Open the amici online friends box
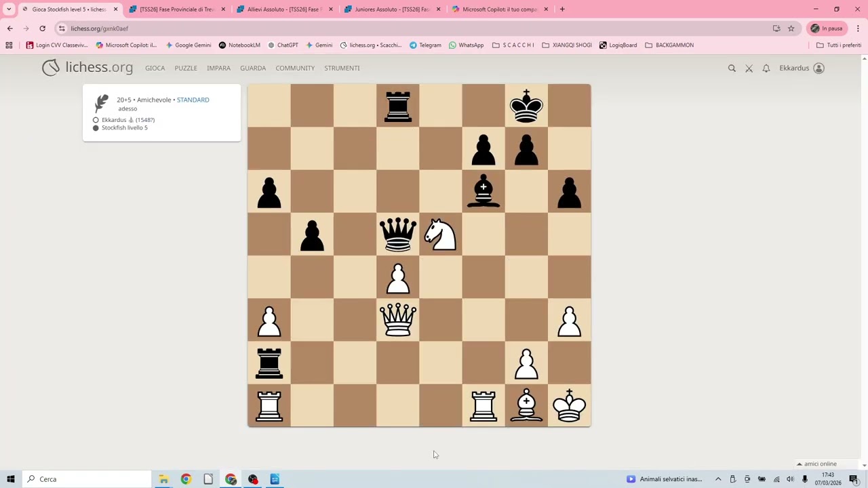The image size is (868, 488). pos(816,464)
